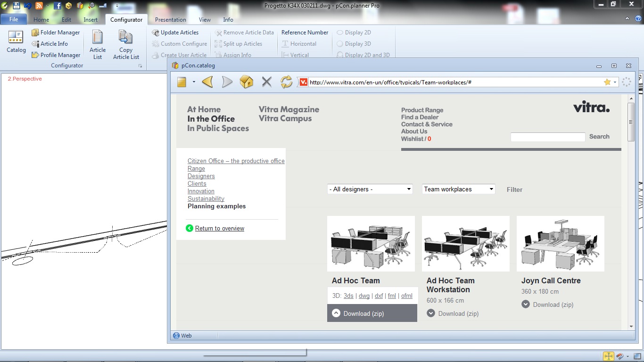
Task: Open the snap magnet dropdown arrow
Action: pyautogui.click(x=627, y=357)
